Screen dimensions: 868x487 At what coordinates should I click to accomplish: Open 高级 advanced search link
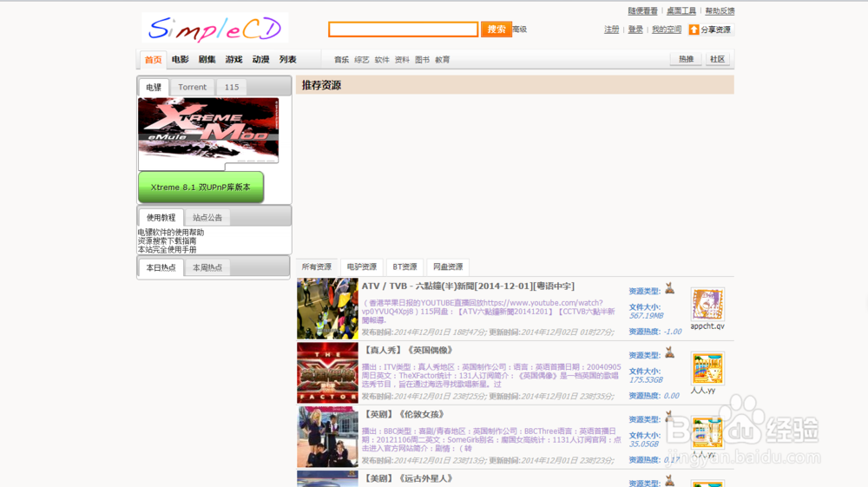click(x=519, y=30)
